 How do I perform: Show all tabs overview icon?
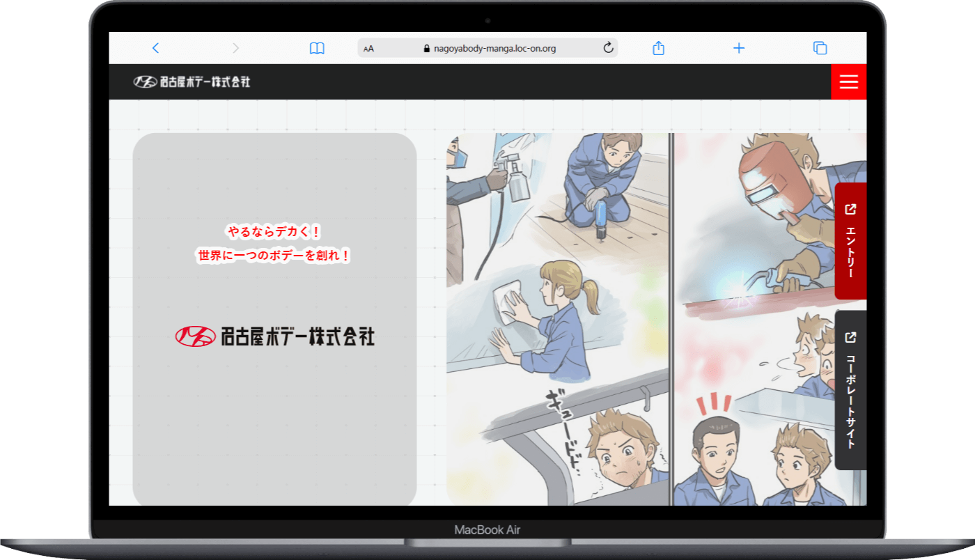(x=820, y=48)
